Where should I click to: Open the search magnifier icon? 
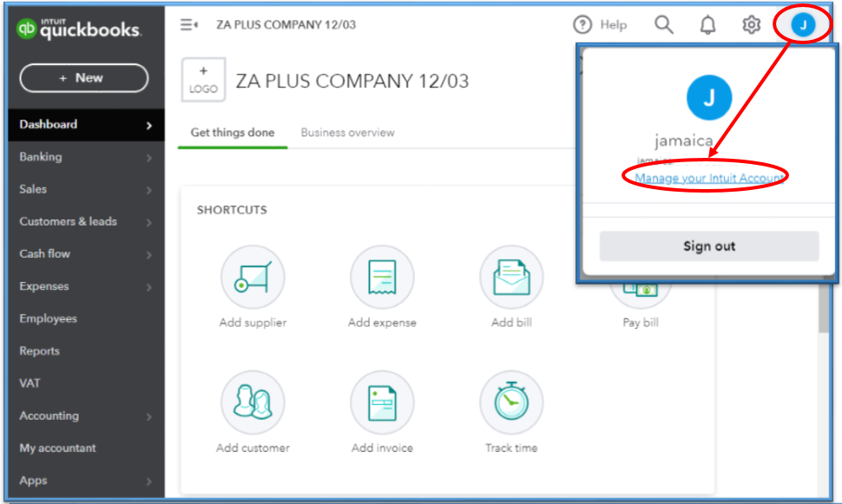(x=664, y=24)
